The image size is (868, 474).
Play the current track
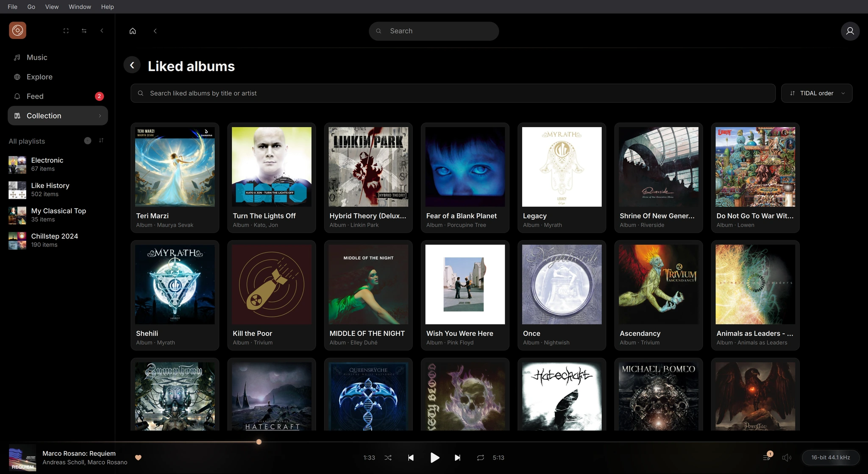click(434, 457)
